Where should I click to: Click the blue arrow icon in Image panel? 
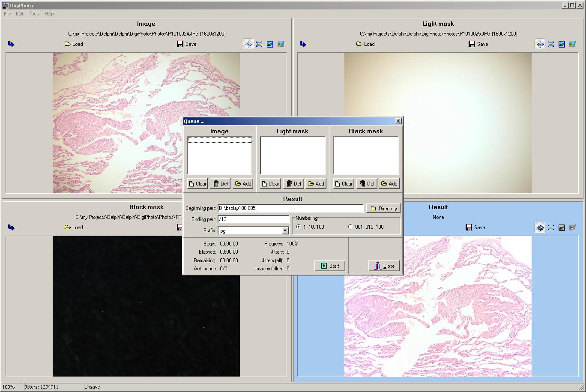(11, 44)
